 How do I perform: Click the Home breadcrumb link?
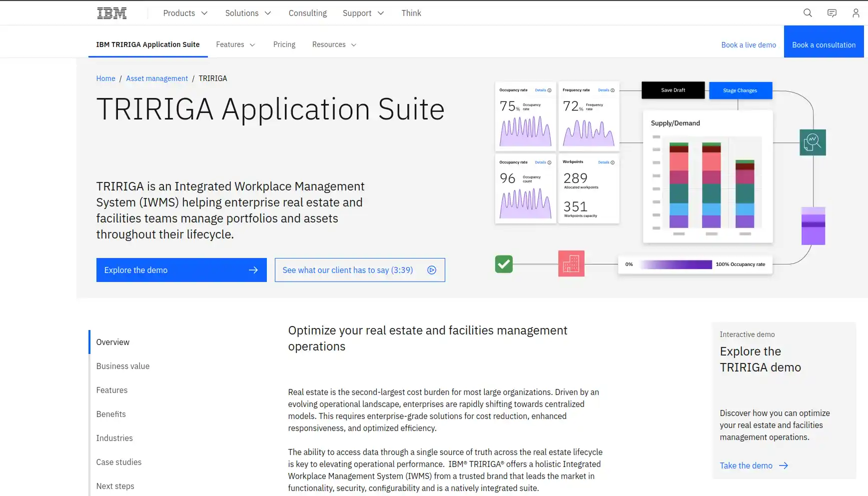(105, 78)
